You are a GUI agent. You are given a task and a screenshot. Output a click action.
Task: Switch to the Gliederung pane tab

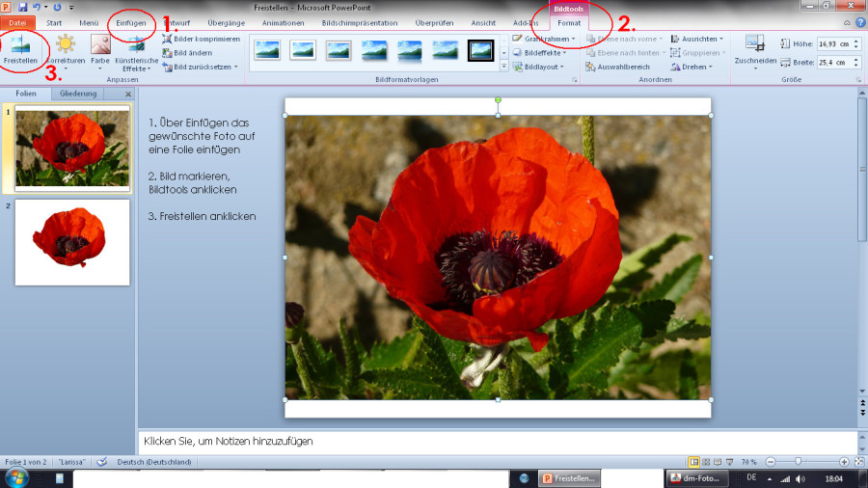coord(78,94)
